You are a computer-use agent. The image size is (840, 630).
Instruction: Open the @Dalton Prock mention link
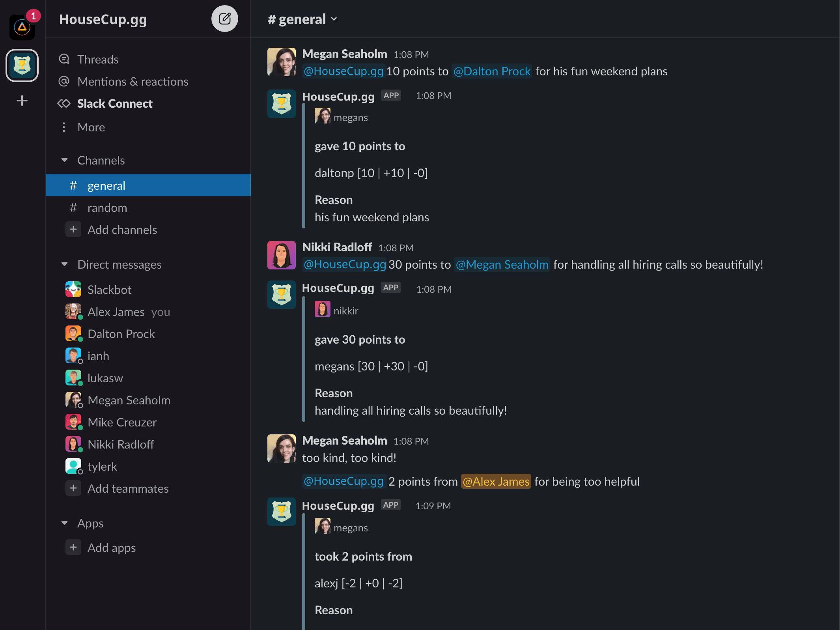(x=491, y=71)
